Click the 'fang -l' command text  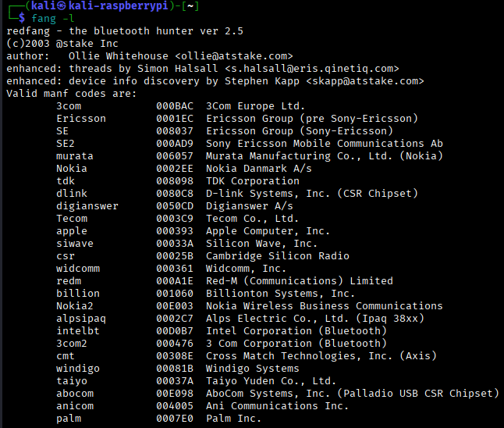click(53, 18)
